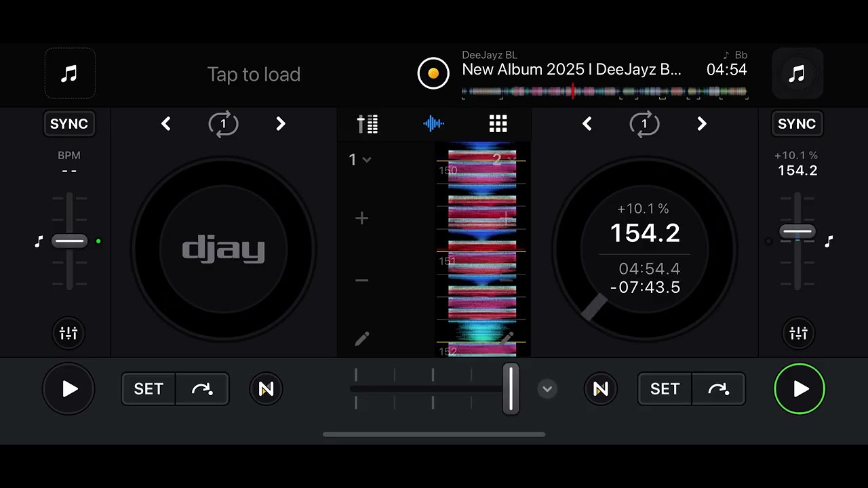868x488 pixels.
Task: Tap the right pencil icon over waveform
Action: point(507,339)
